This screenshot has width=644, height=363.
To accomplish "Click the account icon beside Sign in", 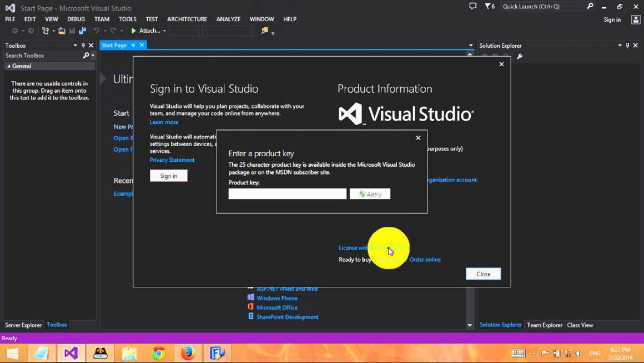I will 635,19.
